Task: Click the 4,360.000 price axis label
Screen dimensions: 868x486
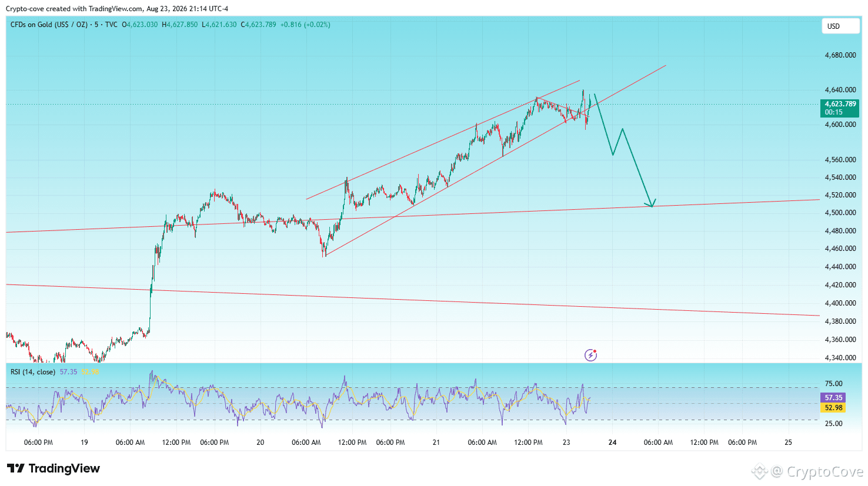Action: tap(840, 340)
